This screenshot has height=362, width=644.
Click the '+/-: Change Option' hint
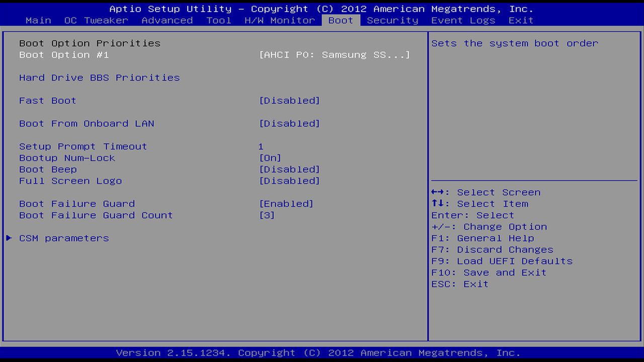coord(489,227)
